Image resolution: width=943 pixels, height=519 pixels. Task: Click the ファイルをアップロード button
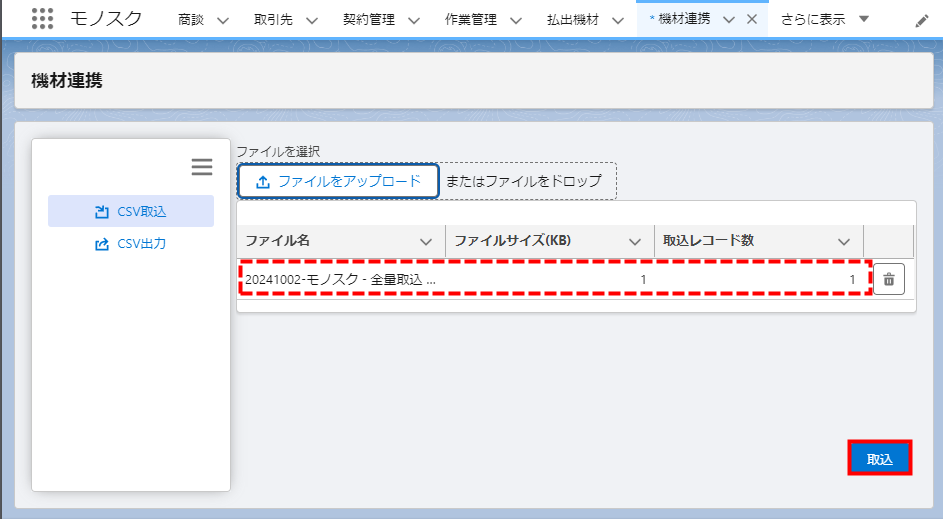[x=338, y=181]
